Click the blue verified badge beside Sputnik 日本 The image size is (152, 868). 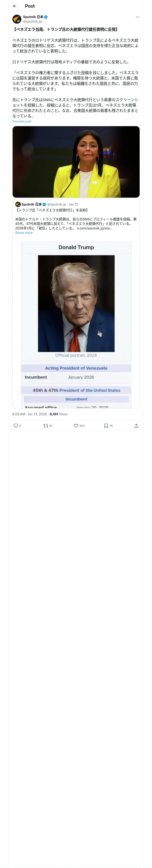pos(46,17)
